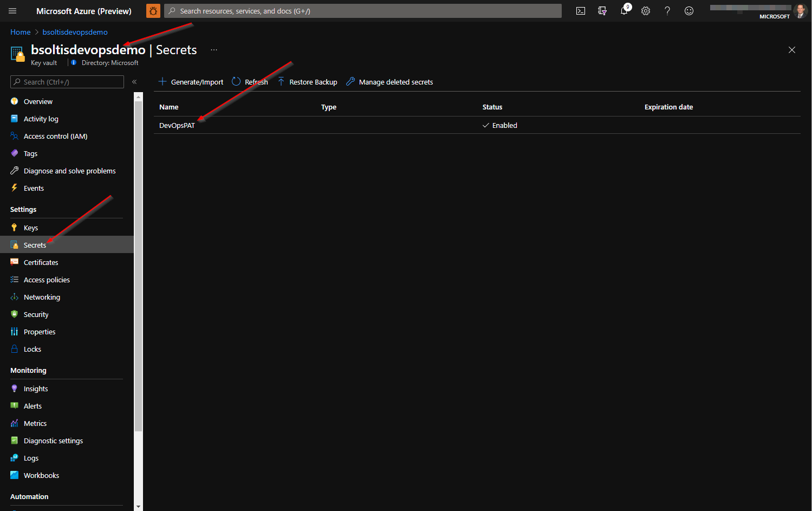Go to Home breadcrumb link

21,32
